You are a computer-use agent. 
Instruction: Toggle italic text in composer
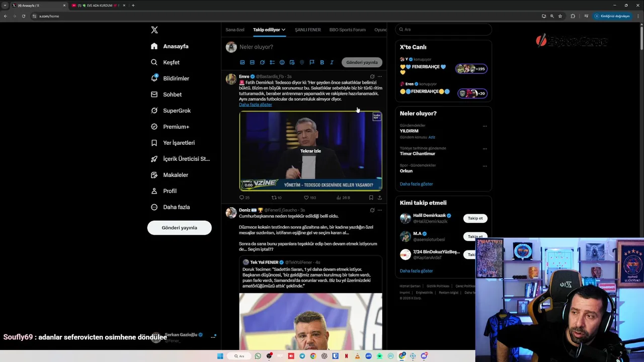point(332,62)
